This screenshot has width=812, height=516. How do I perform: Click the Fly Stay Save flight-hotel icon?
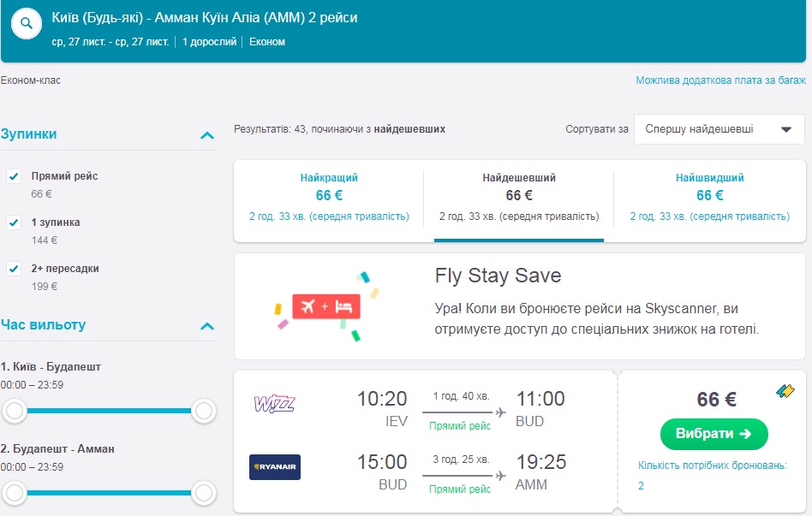[x=325, y=305]
